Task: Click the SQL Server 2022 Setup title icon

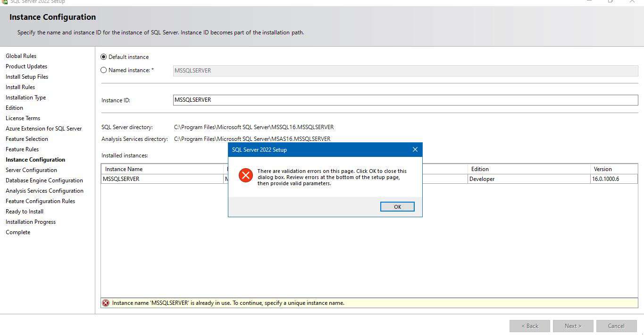Action: coord(5,2)
